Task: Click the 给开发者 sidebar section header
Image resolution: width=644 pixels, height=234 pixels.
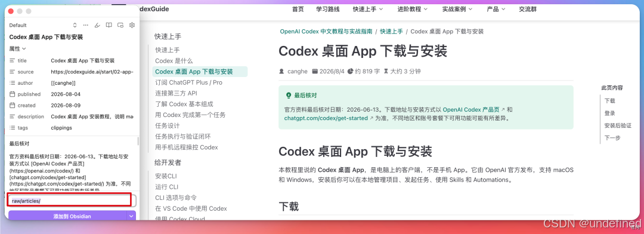Action: click(x=168, y=162)
